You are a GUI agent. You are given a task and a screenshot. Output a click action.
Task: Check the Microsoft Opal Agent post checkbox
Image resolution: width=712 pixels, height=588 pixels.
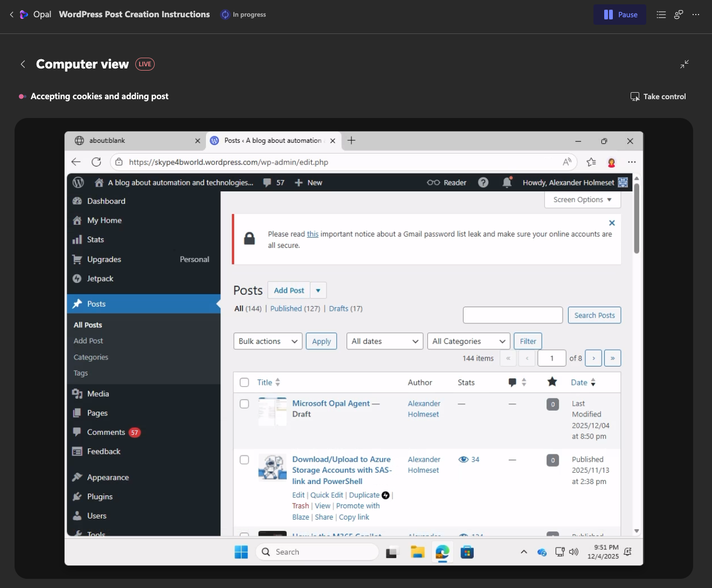(244, 404)
